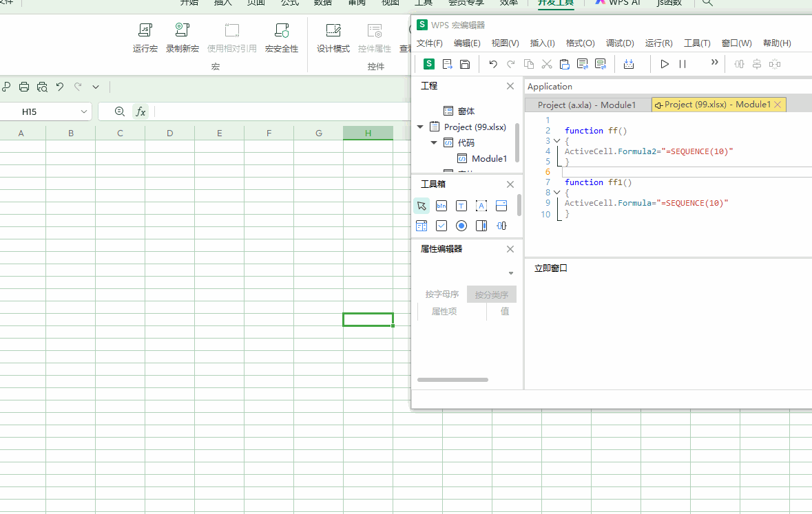812x514 pixels.
Task: Click the zoom magnifier beside the formula bar
Action: (120, 111)
